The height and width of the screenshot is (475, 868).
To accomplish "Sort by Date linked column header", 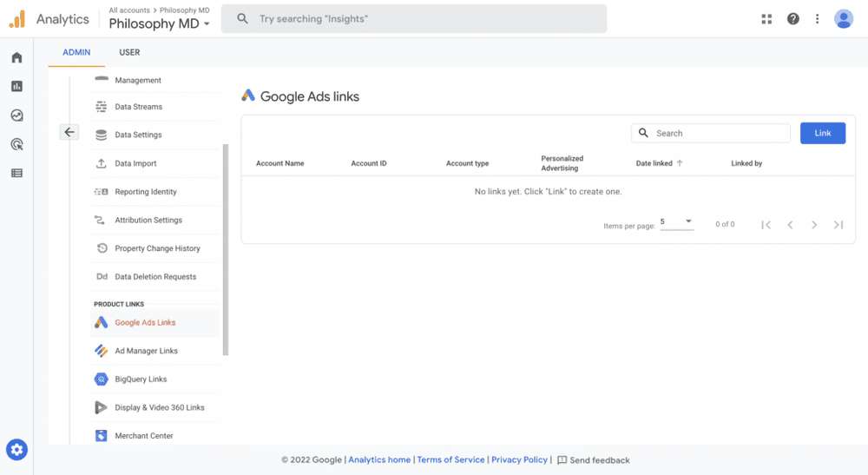I will click(x=660, y=163).
